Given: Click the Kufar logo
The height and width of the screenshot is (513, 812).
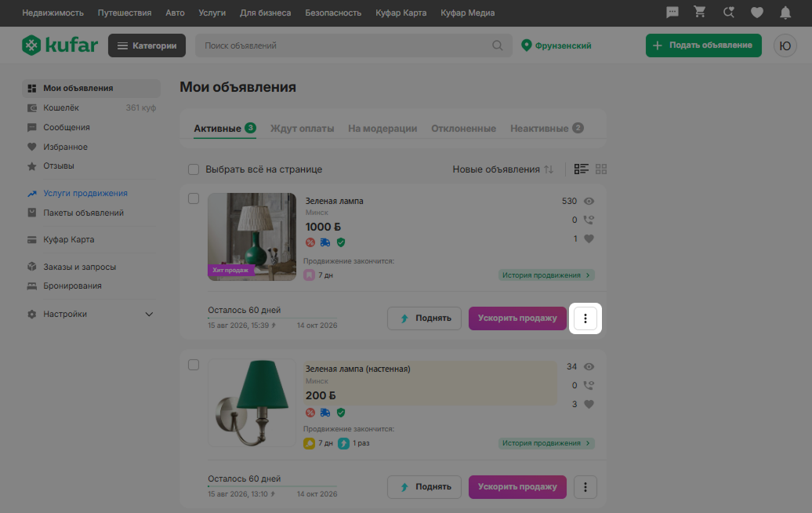Looking at the screenshot, I should 60,45.
